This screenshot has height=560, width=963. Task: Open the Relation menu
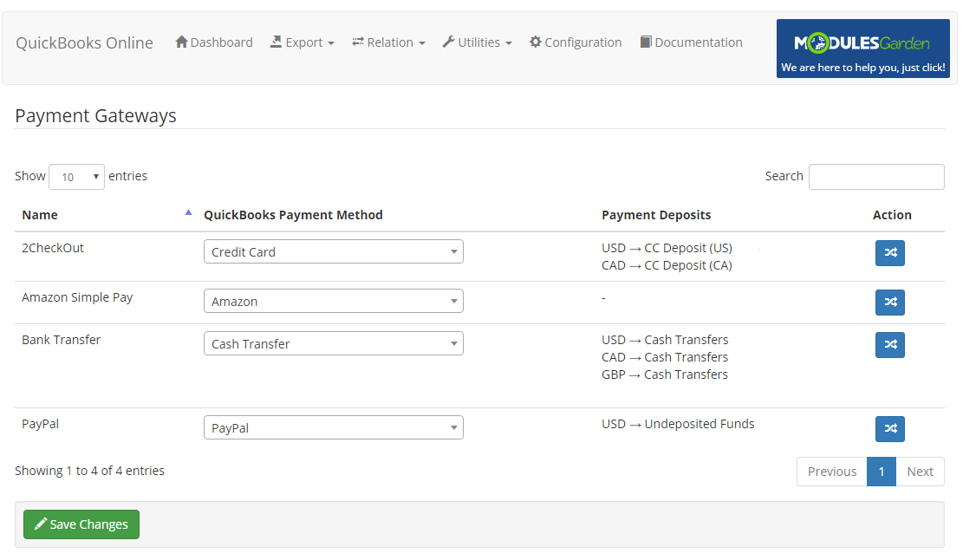click(x=387, y=42)
